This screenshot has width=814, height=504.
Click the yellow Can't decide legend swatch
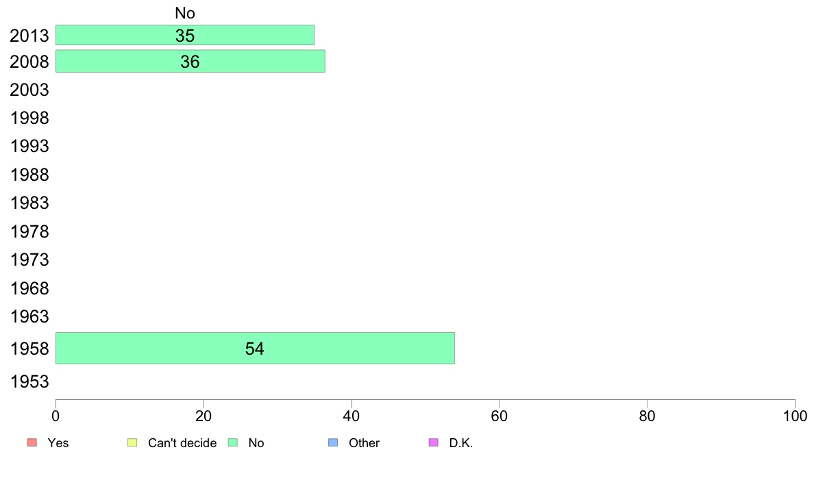click(132, 442)
